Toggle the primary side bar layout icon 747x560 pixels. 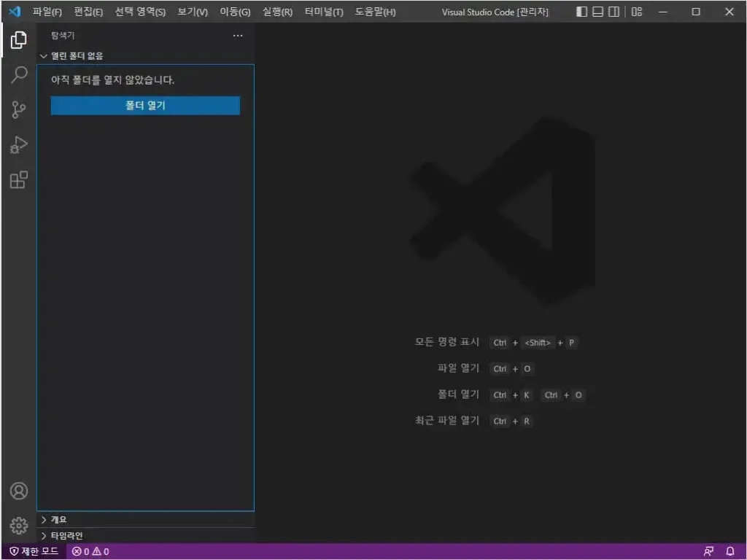pos(581,12)
